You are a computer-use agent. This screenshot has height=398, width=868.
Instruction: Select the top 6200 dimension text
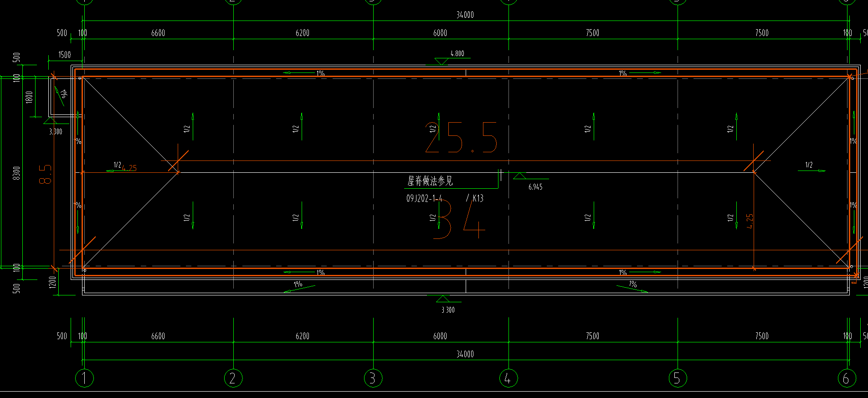pyautogui.click(x=303, y=33)
